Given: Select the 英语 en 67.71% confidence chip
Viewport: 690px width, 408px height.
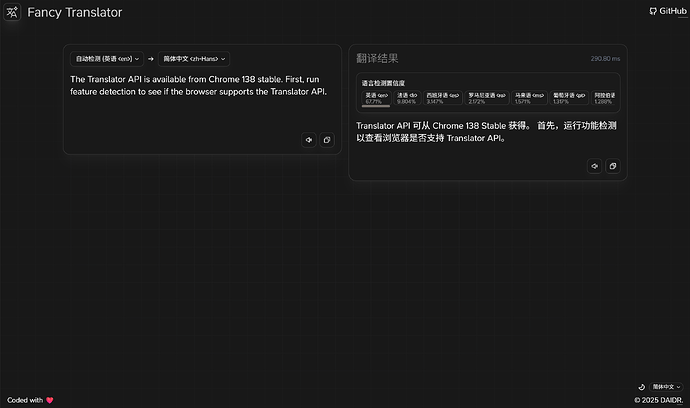Looking at the screenshot, I should pyautogui.click(x=376, y=98).
